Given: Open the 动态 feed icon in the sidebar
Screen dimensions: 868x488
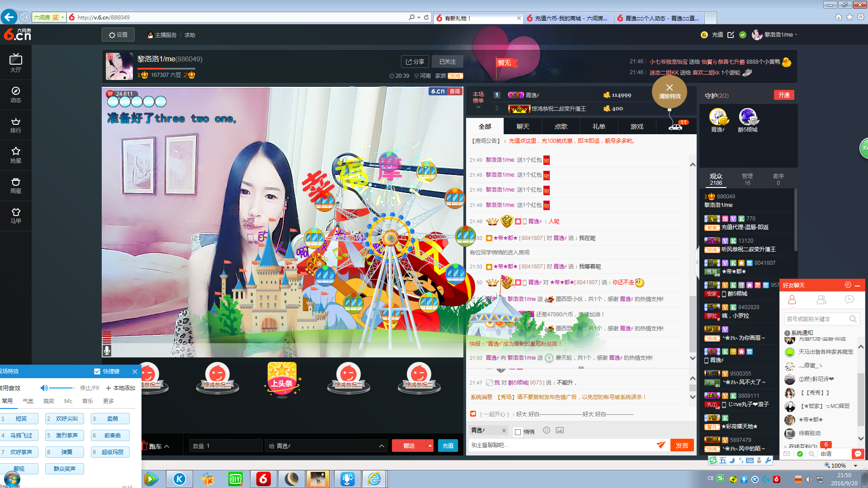Looking at the screenshot, I should (16, 94).
